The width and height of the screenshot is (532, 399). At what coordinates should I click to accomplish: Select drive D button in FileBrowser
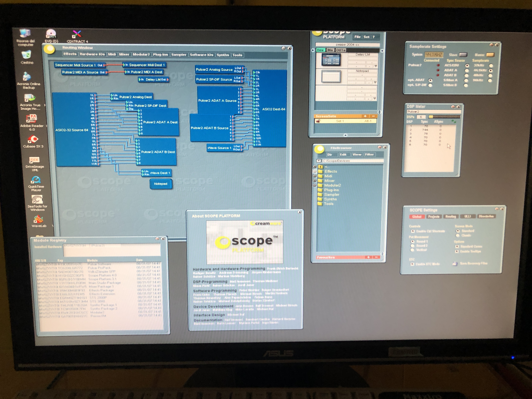point(315,176)
